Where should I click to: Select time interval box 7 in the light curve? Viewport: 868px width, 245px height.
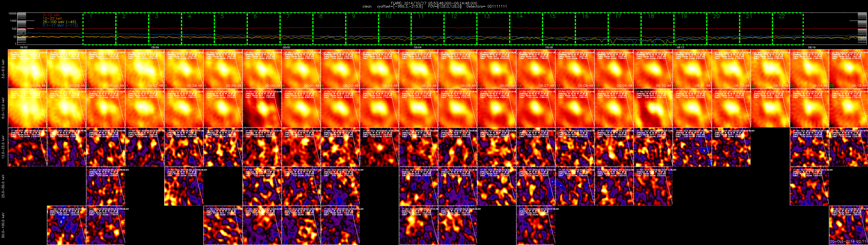click(x=297, y=29)
